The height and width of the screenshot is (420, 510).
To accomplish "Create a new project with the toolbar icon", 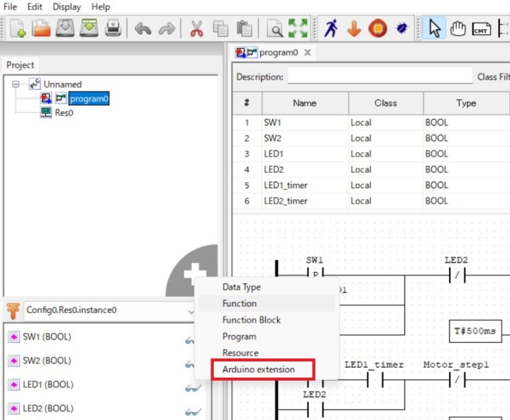I will pos(17,29).
